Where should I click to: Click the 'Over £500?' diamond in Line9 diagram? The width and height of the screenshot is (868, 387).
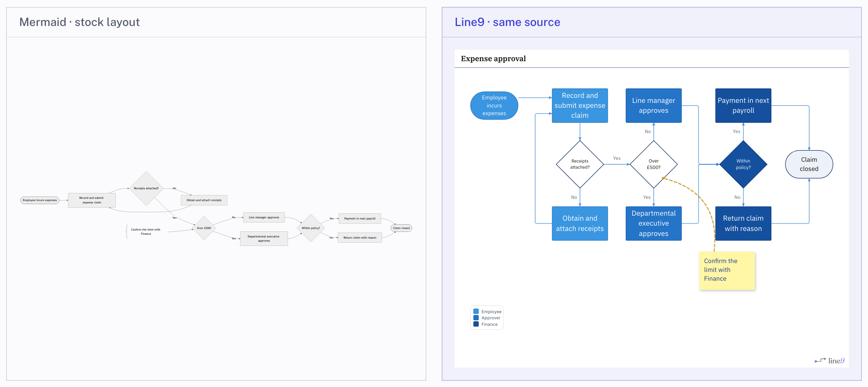click(x=653, y=164)
